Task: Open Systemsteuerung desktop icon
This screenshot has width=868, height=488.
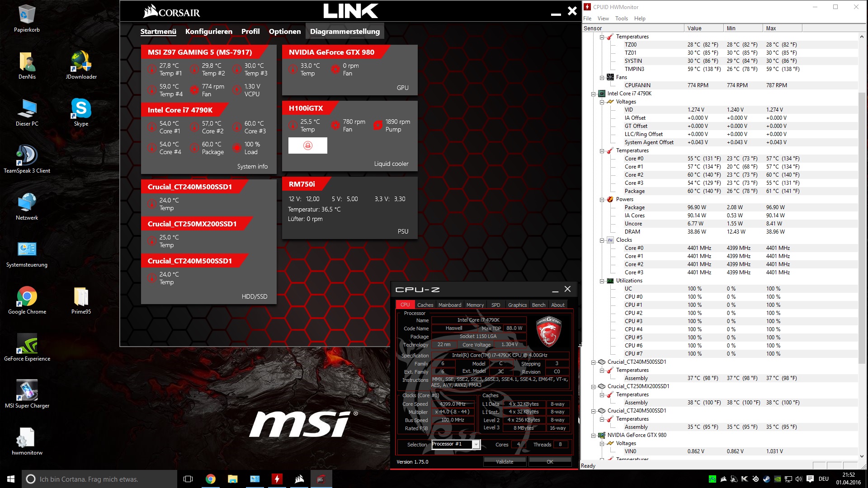Action: (x=27, y=253)
